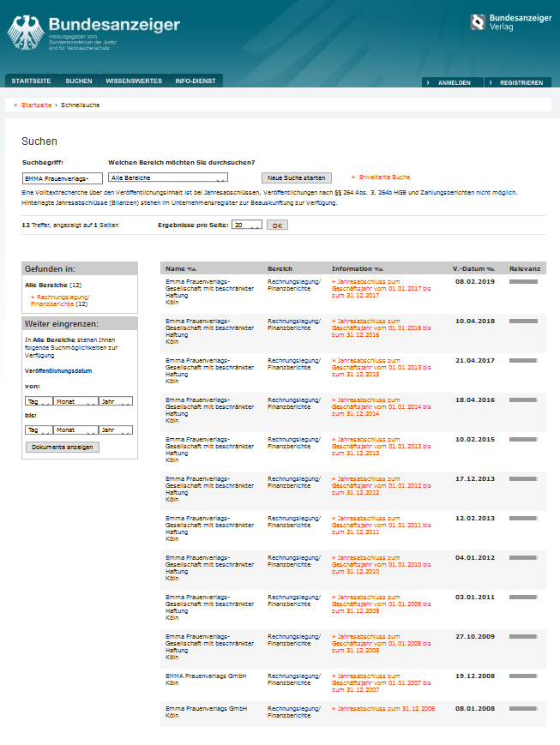Sort V.-Datum column with arrow icons

pos(491,269)
